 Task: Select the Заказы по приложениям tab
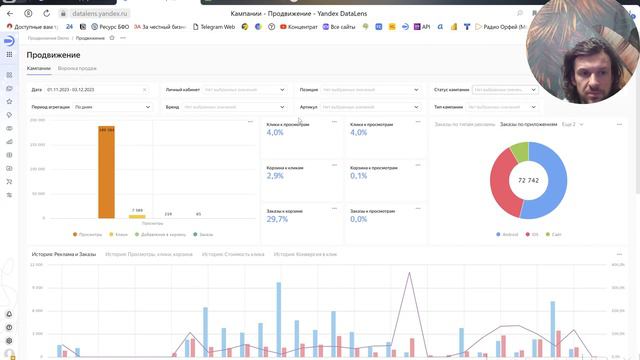coord(529,124)
